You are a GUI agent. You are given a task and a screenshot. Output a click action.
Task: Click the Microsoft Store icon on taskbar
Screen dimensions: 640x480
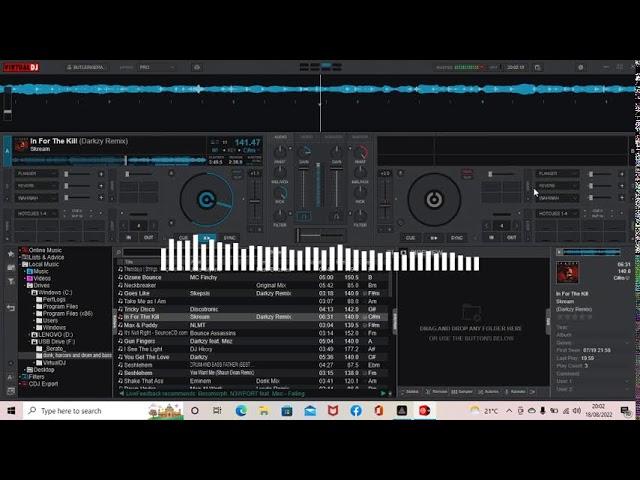point(287,411)
